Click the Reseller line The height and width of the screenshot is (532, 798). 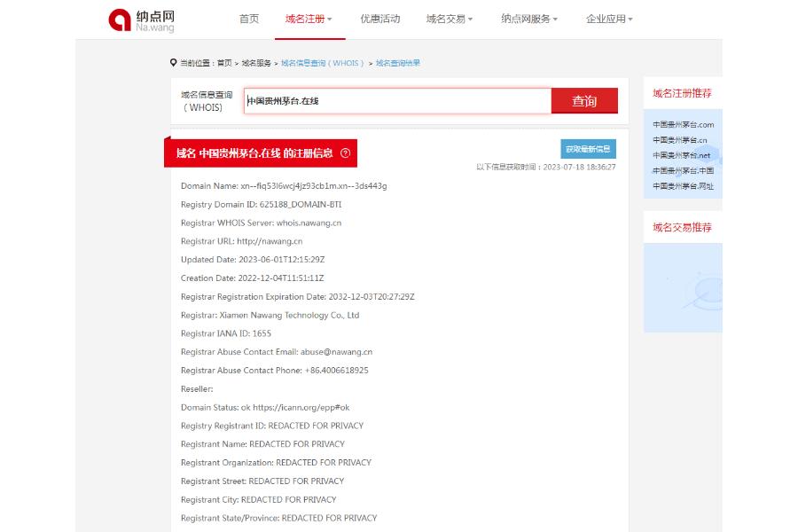tap(197, 389)
